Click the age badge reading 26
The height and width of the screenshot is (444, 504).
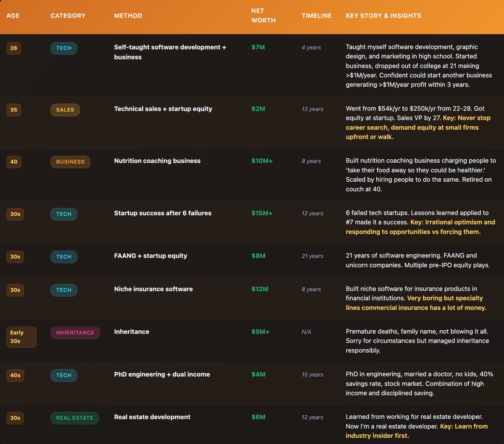(14, 48)
